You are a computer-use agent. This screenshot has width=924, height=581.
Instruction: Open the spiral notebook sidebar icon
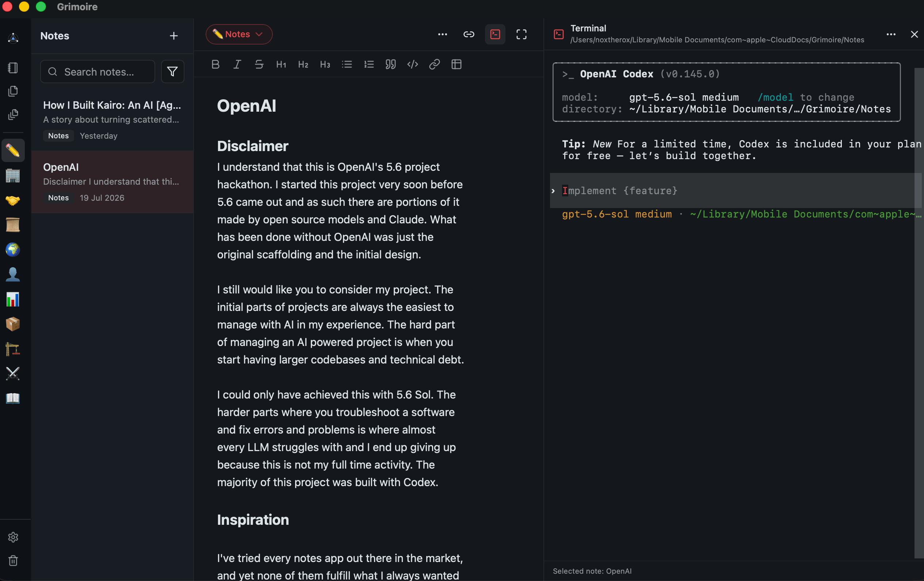point(13,68)
